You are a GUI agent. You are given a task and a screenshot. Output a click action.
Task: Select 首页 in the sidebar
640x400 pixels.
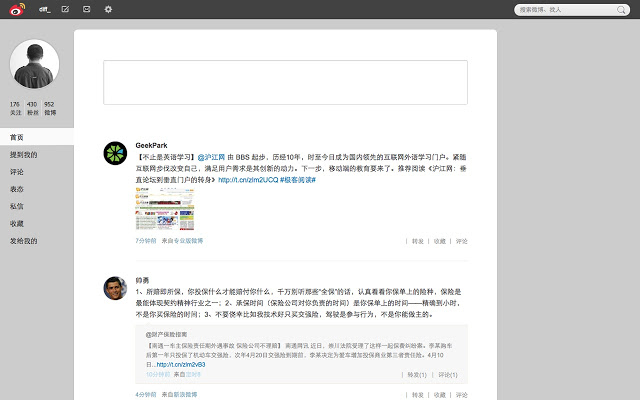pyautogui.click(x=37, y=137)
